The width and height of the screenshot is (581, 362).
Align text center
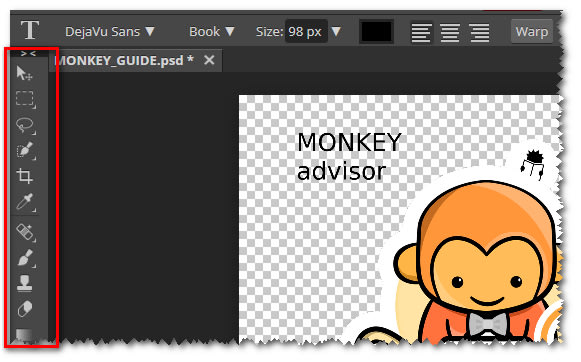[x=450, y=32]
